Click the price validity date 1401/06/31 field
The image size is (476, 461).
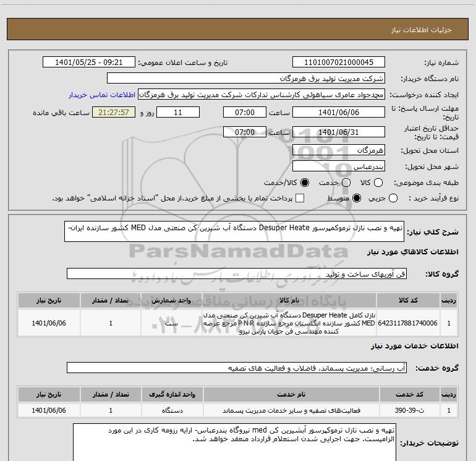pyautogui.click(x=339, y=132)
